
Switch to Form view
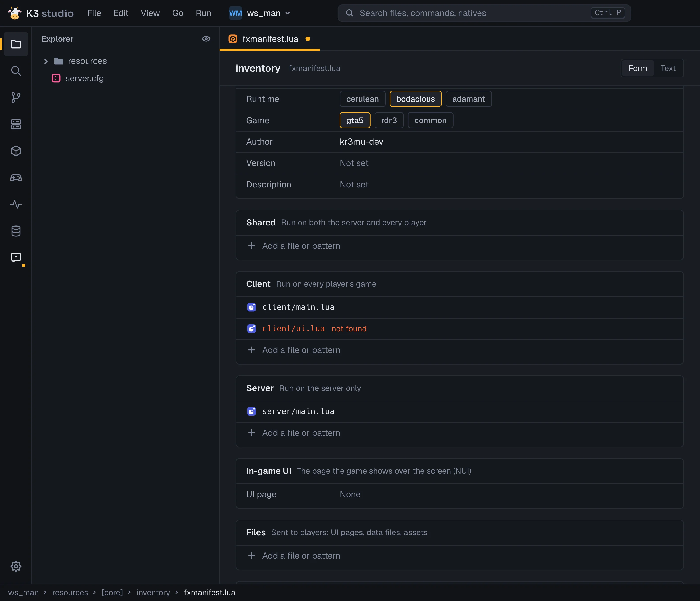(x=637, y=68)
